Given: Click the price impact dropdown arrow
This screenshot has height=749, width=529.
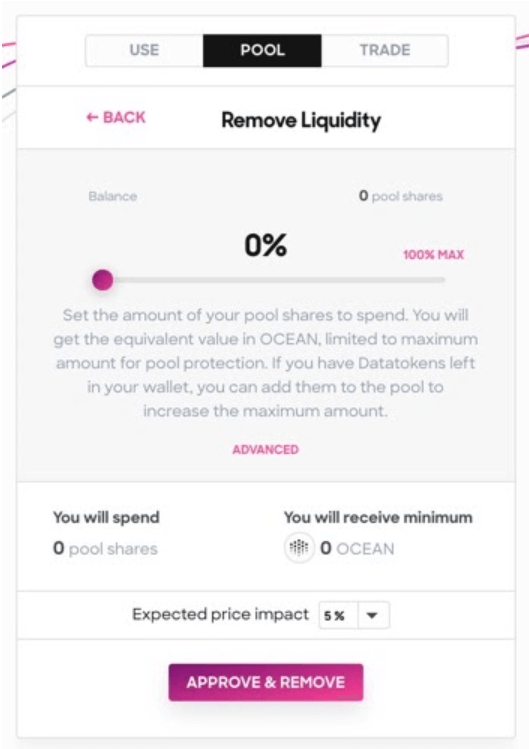Looking at the screenshot, I should 372,615.
